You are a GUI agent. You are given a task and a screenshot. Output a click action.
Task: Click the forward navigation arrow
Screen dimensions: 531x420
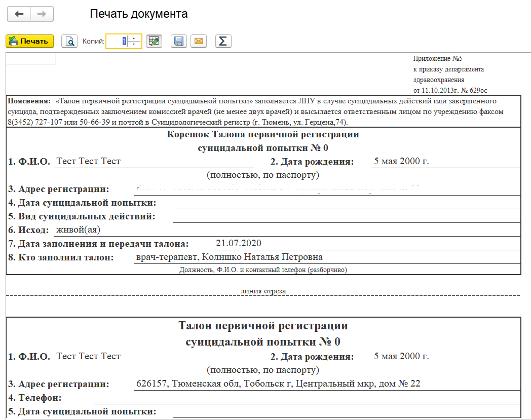point(42,14)
